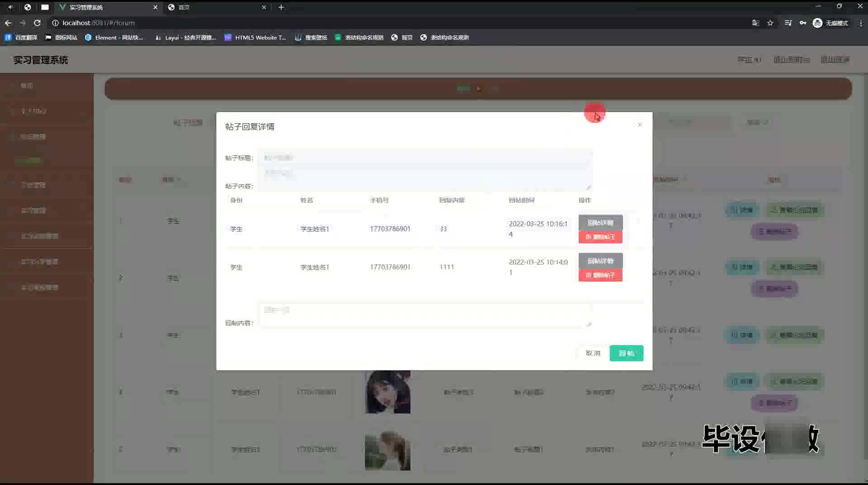868x485 pixels.
Task: Click the 回帖内容 reply text area
Action: 425,315
